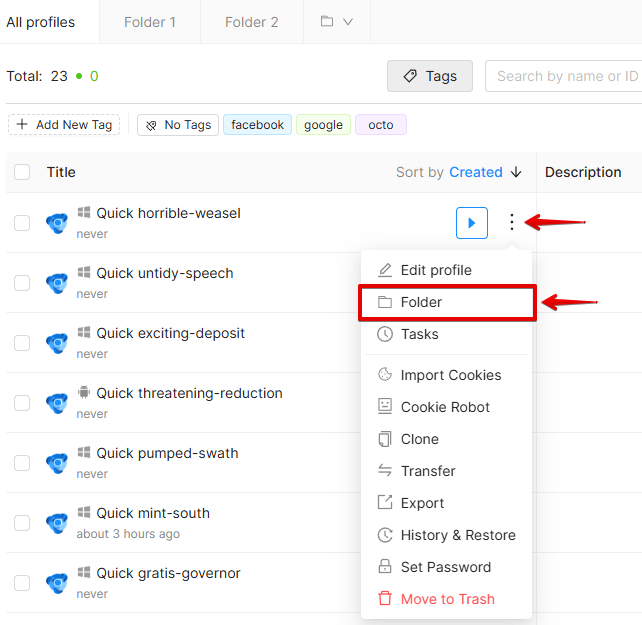Filter profiles by the facebook tag
Viewport: 642px width, 625px height.
click(x=257, y=125)
